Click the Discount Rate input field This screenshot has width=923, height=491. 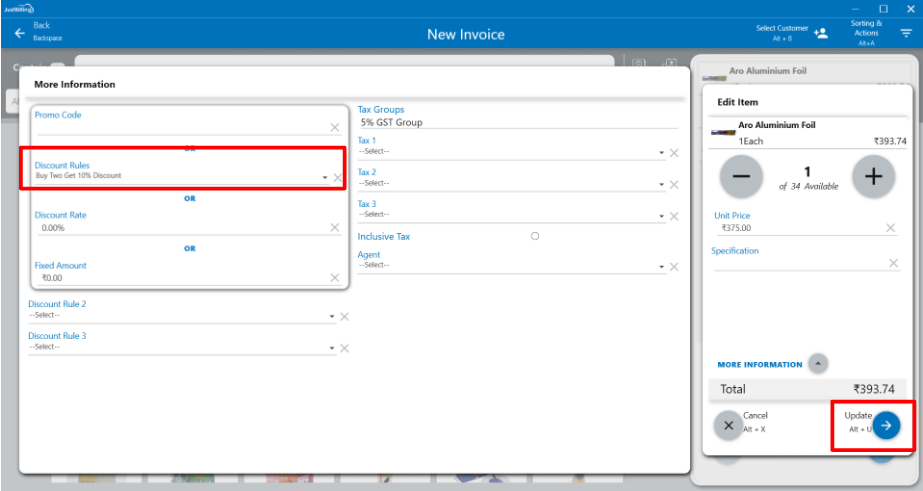180,228
